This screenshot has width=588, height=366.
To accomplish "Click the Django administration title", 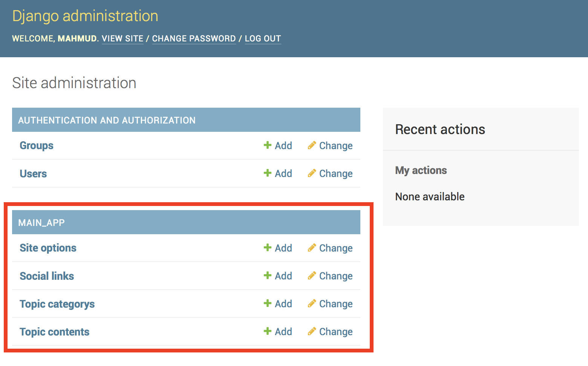I will 85,16.
